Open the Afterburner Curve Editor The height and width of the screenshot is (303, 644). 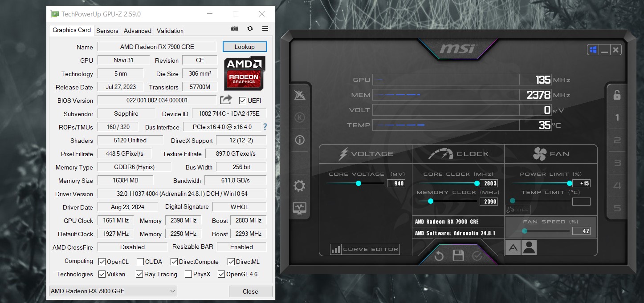pos(365,249)
